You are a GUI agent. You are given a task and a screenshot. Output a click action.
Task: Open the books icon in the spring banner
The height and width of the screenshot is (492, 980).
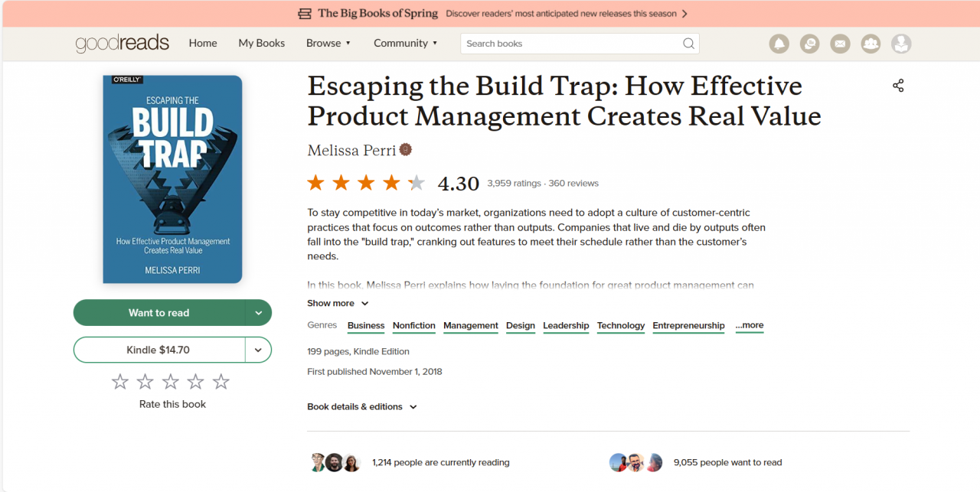(304, 13)
